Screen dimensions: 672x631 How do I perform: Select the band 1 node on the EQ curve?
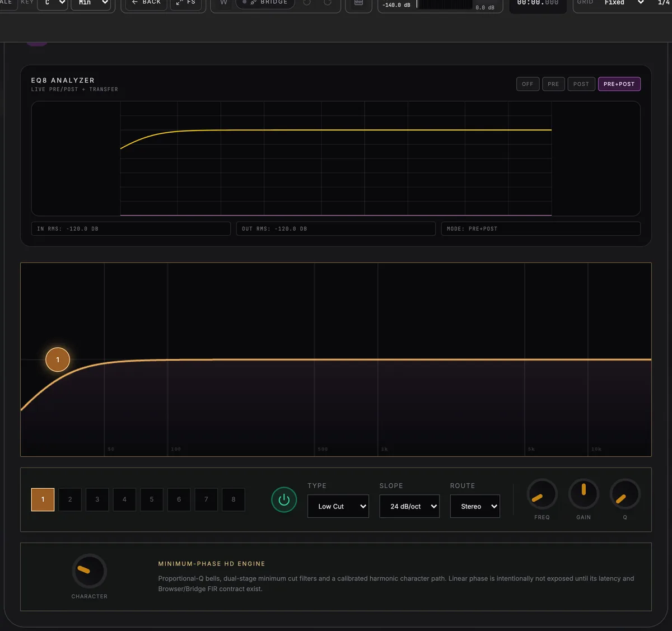click(58, 359)
